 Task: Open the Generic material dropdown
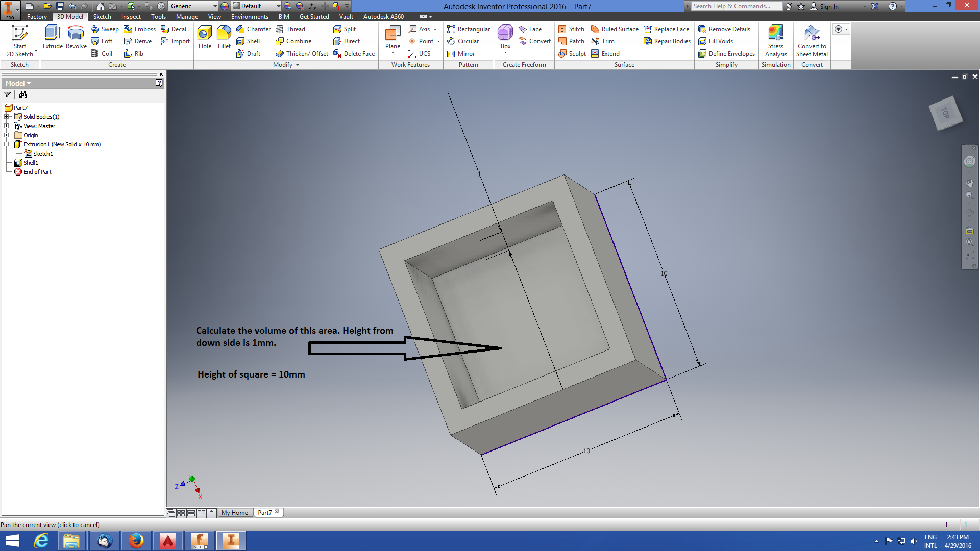pos(215,6)
